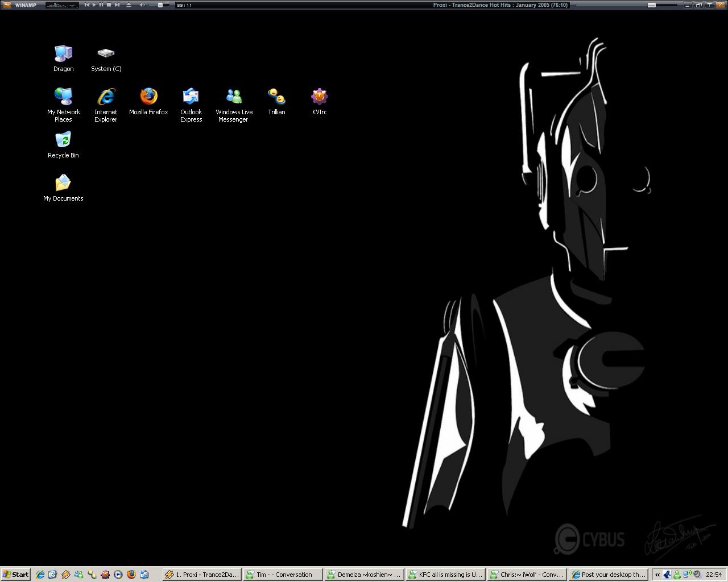Screen dimensions: 728x582
Task: Launch Trillian from Quick Launch
Action: [92, 575]
